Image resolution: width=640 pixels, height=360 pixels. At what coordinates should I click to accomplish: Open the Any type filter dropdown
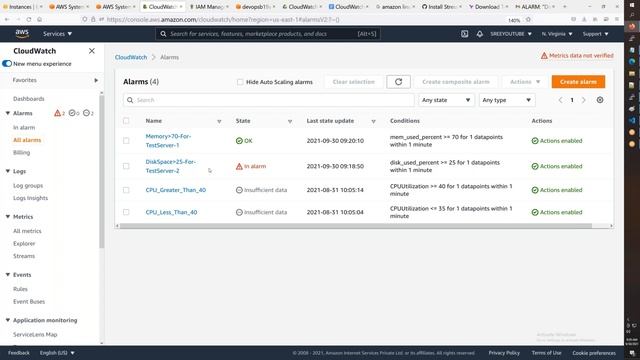click(507, 100)
